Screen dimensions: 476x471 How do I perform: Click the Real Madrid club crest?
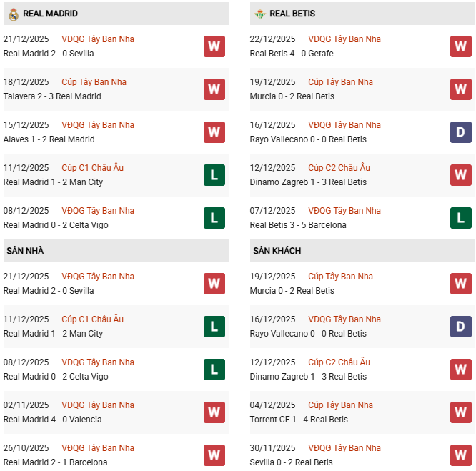click(x=13, y=14)
